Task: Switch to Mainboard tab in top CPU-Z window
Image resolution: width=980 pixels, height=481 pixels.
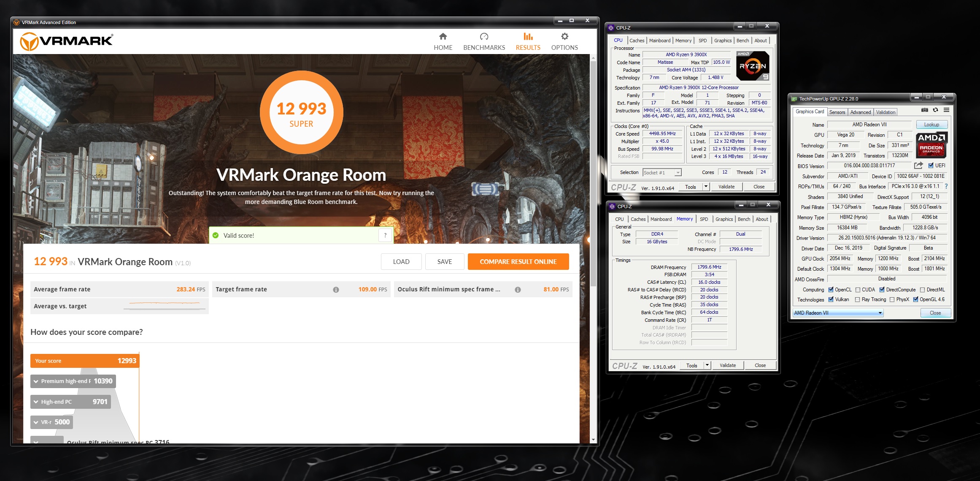Action: 660,41
